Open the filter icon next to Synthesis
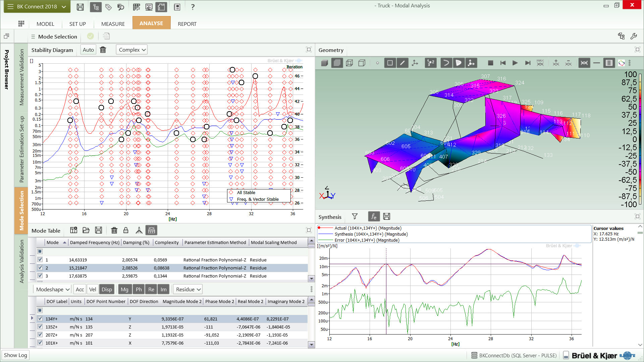The width and height of the screenshot is (644, 362). [355, 217]
